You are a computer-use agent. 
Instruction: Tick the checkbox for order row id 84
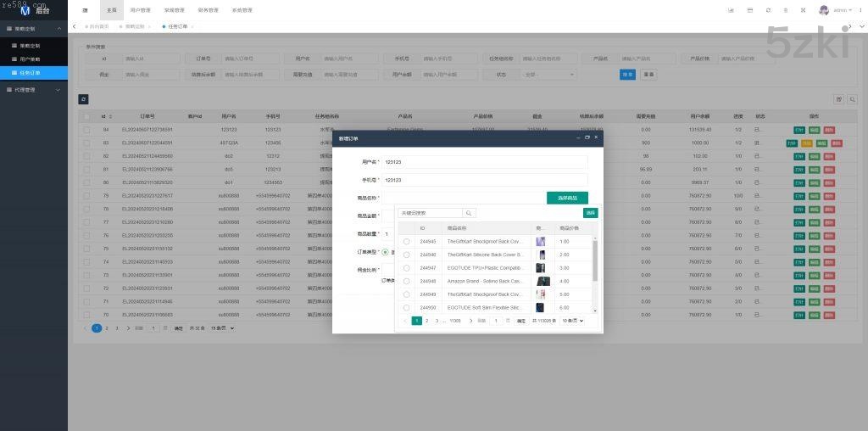pyautogui.click(x=86, y=129)
